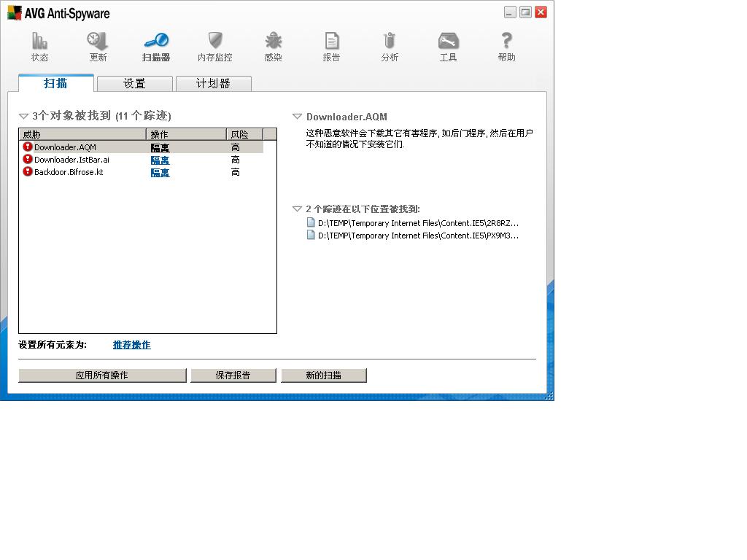Click the 高 risk value for Backdoor.Bifrose.kt

point(236,172)
